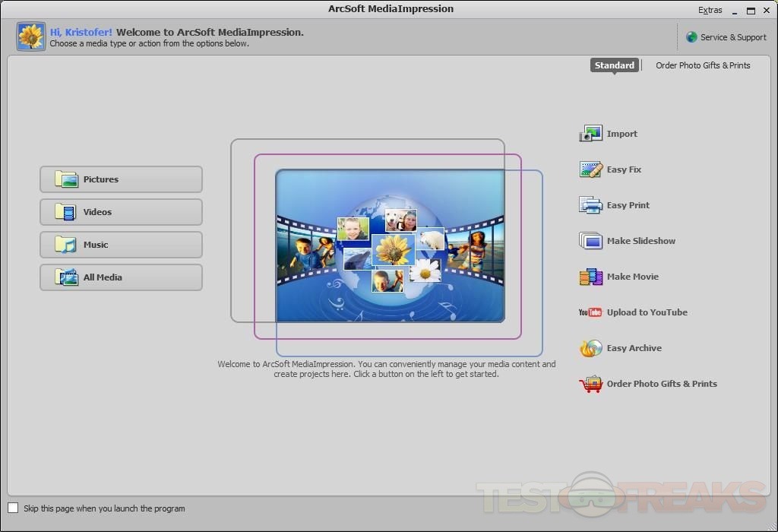Click the Order Photo Gifts shopping cart icon
Screen dimensions: 778x532
coord(590,384)
